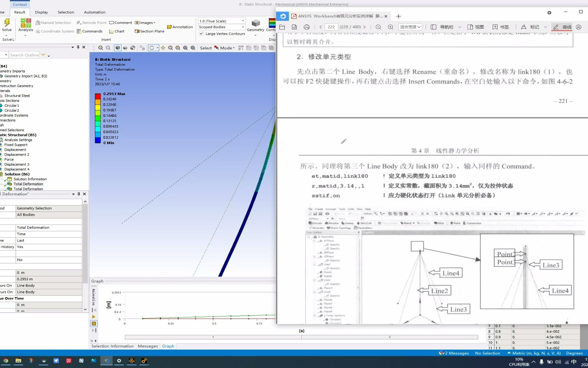588x368 pixels.
Task: Select the Rotate tool in the graphics toolbar
Action: point(152,48)
